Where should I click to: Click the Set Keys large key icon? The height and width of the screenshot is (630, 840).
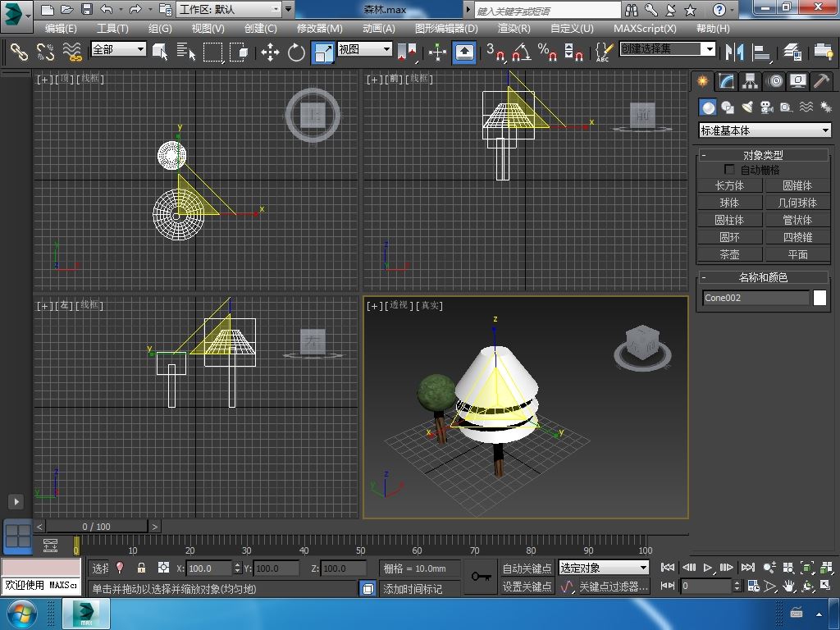(481, 577)
